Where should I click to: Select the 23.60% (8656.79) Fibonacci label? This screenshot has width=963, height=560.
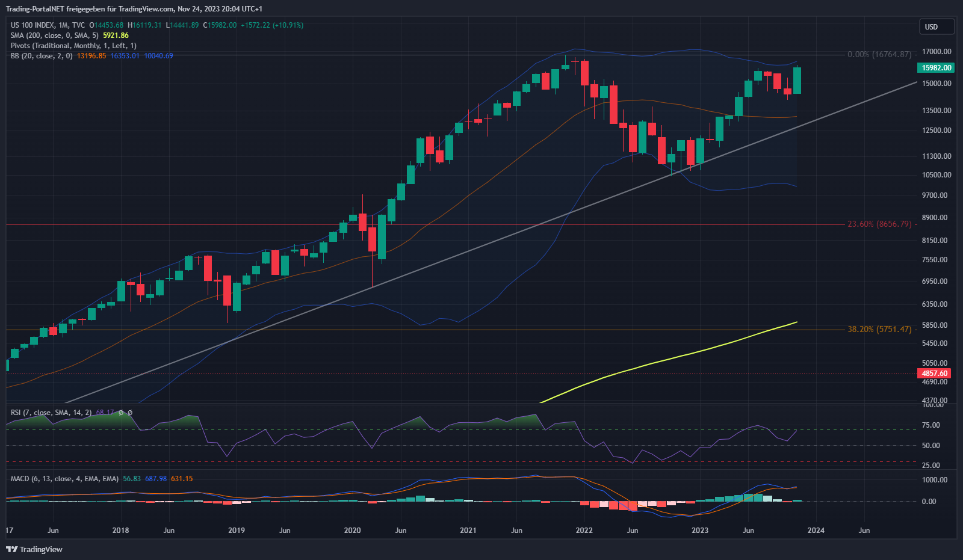(879, 224)
